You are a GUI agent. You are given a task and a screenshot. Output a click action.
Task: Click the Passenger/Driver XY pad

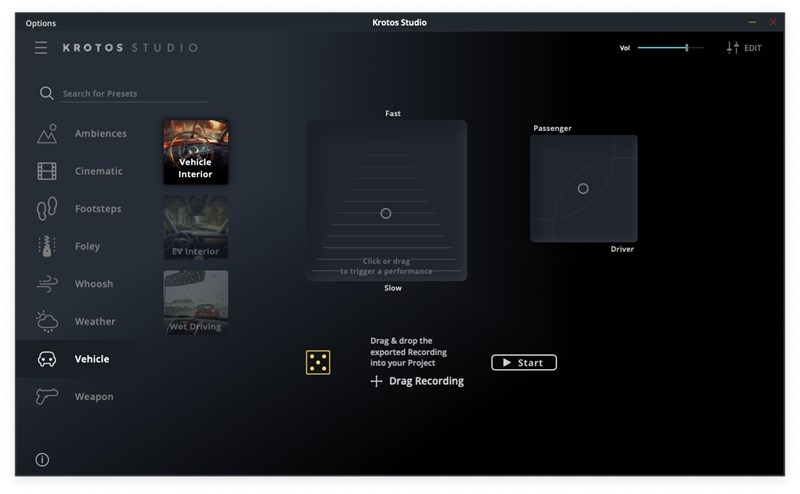point(584,188)
